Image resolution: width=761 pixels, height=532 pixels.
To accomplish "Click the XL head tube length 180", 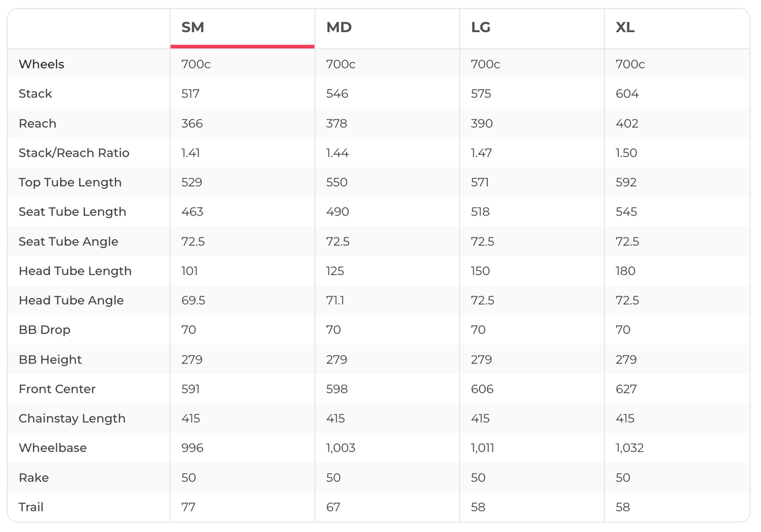I will click(x=626, y=271).
